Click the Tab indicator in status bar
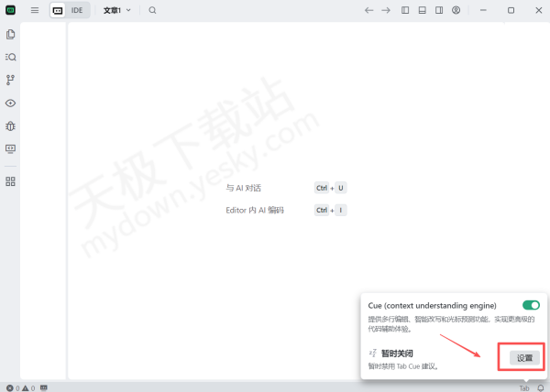 (x=523, y=387)
